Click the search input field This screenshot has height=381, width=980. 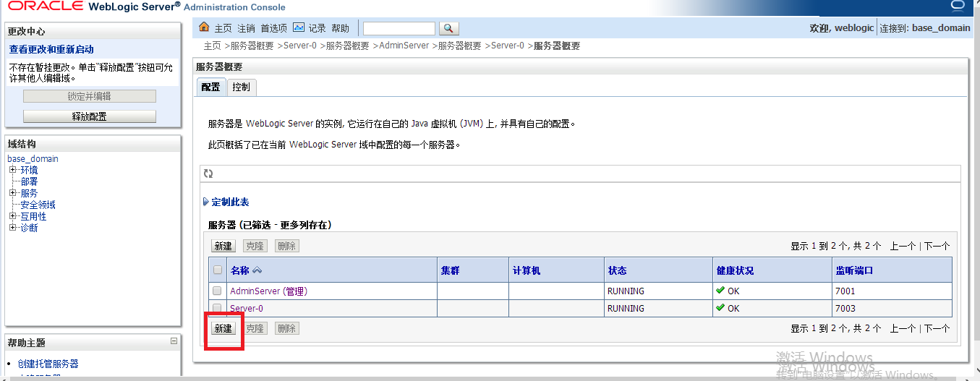[x=399, y=28]
